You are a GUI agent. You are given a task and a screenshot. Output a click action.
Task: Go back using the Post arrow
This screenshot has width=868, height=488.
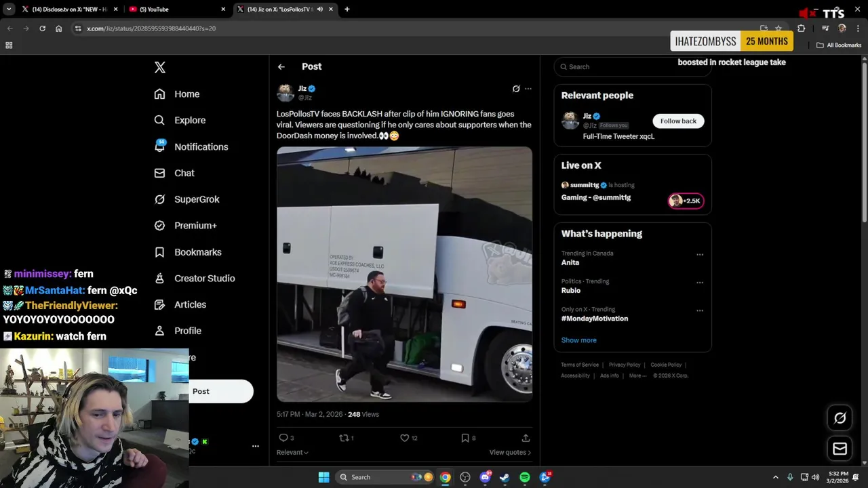281,66
